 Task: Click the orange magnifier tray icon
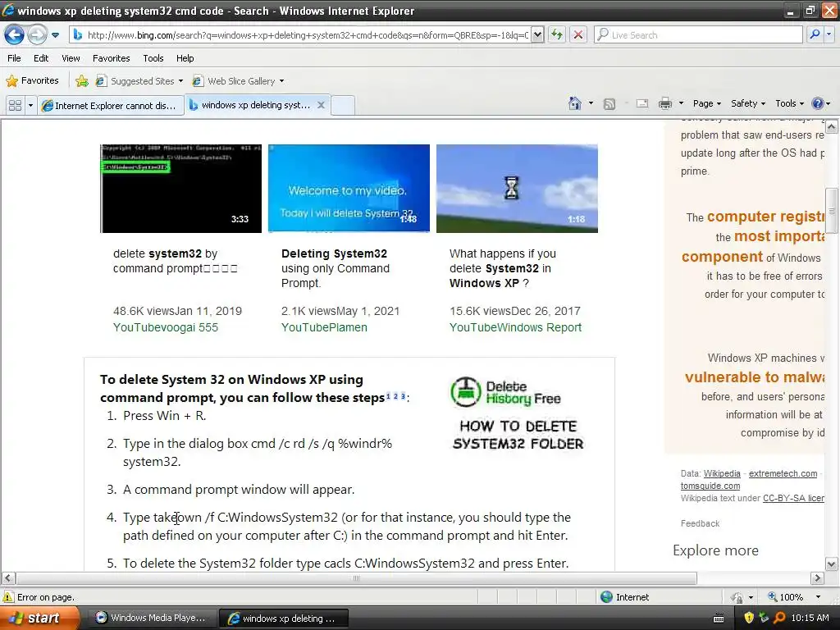click(x=779, y=618)
